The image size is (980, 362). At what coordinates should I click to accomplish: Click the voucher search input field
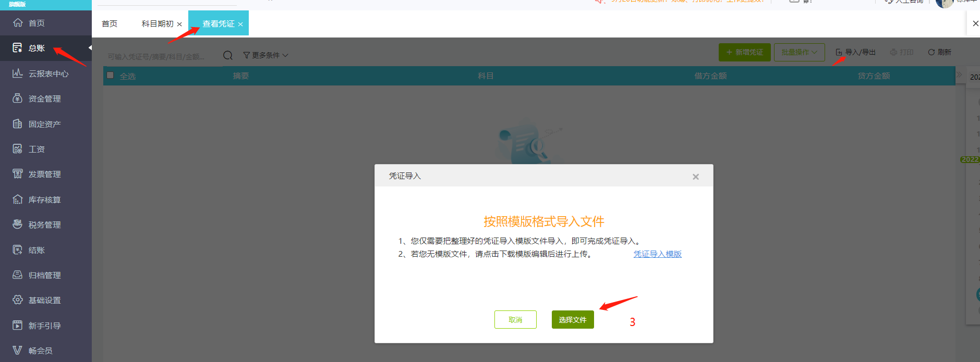coord(162,56)
